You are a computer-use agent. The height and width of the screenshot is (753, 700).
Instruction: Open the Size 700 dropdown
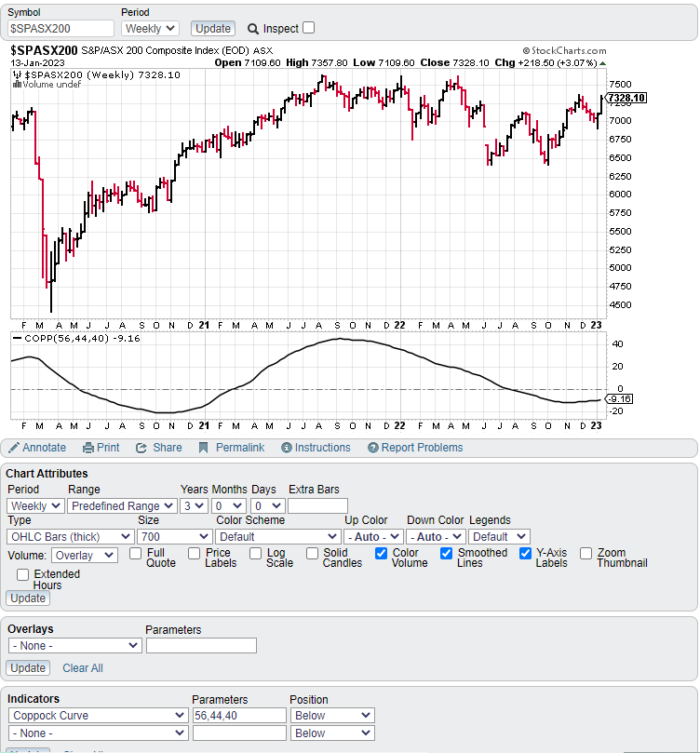click(174, 536)
